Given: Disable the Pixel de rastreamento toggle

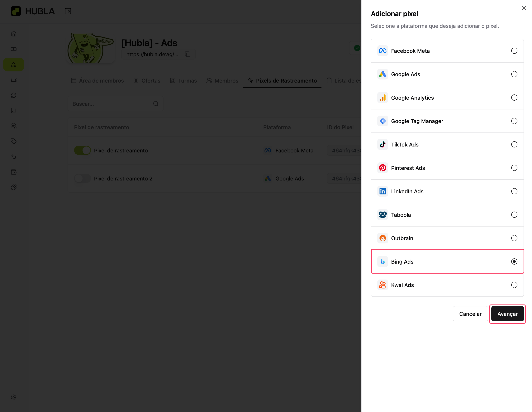Looking at the screenshot, I should coord(82,150).
